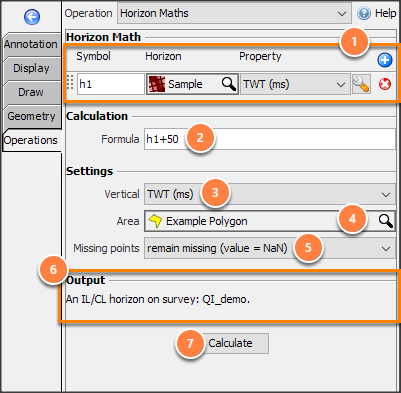This screenshot has height=393, width=401.
Task: Click the Symbol h1 input field
Action: [x=111, y=84]
